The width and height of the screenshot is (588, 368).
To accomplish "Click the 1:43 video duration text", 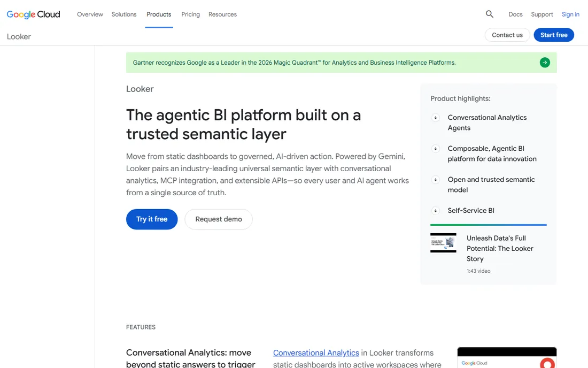I will pos(478,271).
